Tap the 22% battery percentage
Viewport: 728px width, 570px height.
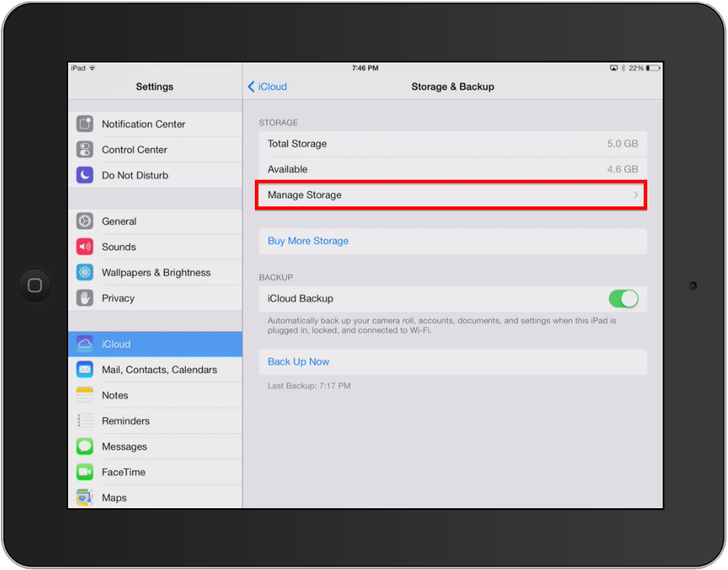[x=636, y=68]
